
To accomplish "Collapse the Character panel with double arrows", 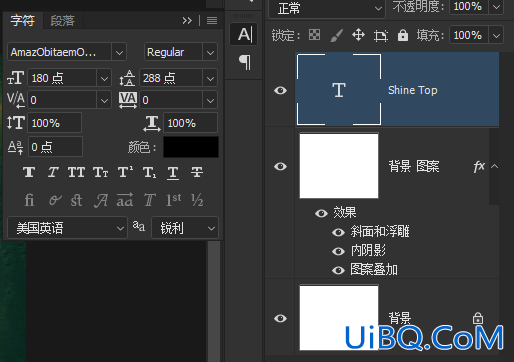I will click(187, 21).
